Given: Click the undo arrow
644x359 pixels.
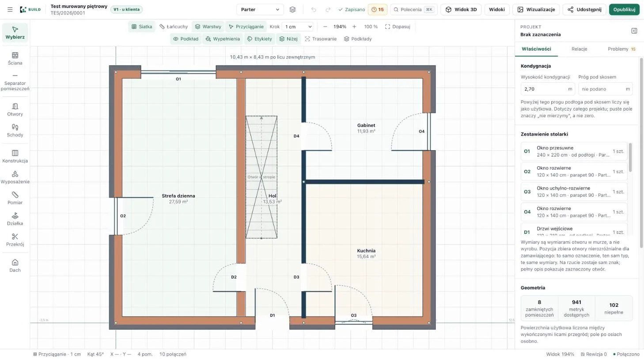Looking at the screenshot, I should click(x=314, y=9).
